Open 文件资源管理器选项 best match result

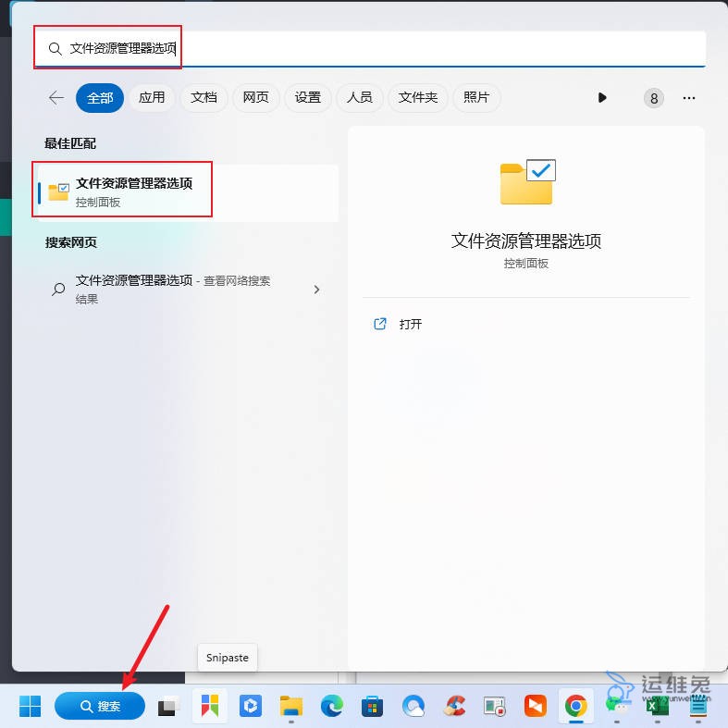[x=134, y=191]
